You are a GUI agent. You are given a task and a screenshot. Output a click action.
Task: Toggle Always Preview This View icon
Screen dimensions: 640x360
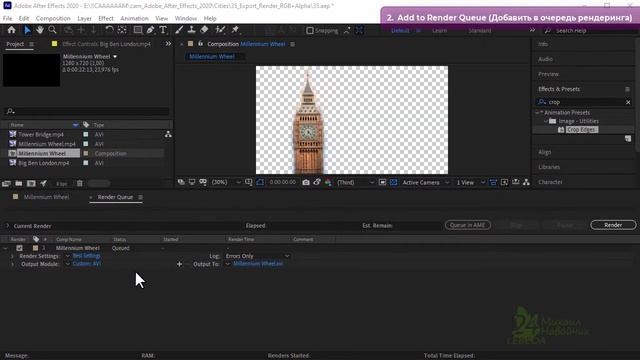tap(181, 182)
